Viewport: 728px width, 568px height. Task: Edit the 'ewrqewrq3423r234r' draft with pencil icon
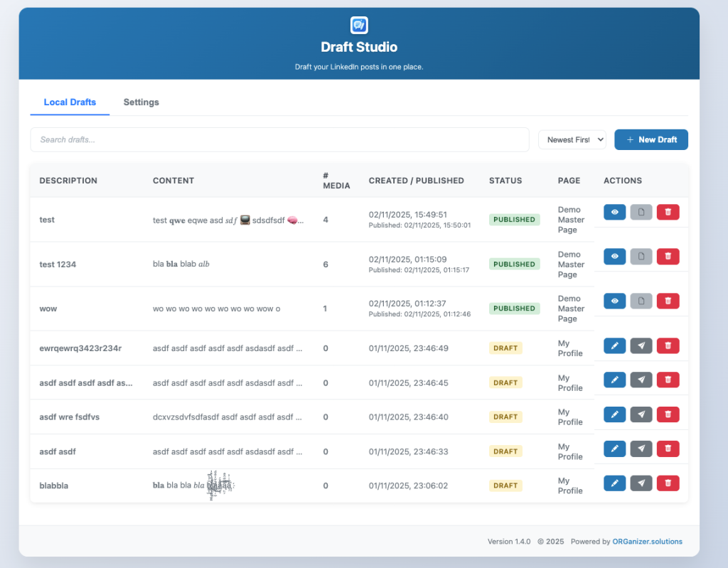[x=614, y=345]
